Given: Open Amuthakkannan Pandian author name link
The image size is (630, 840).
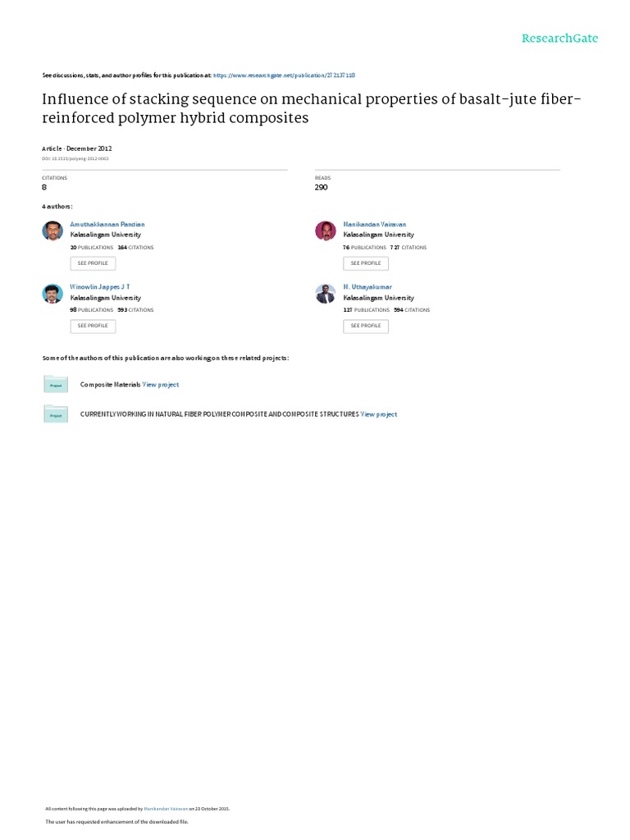Looking at the screenshot, I should 107,224.
